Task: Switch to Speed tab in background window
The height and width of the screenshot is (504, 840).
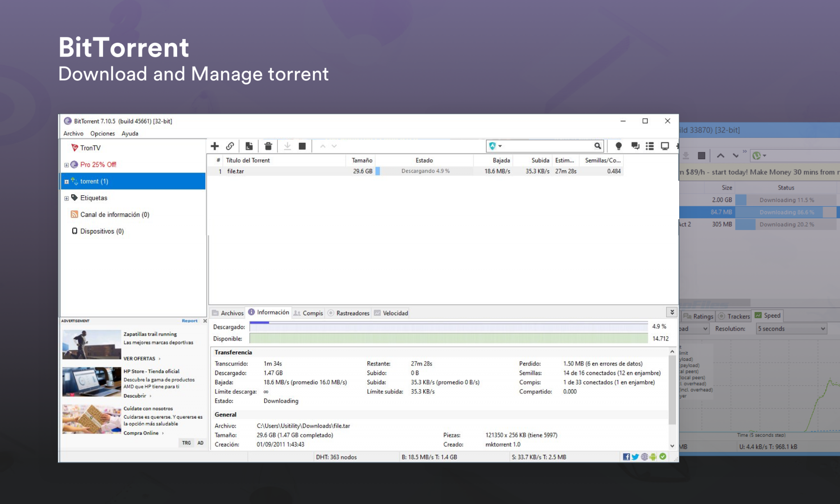Action: pos(768,315)
